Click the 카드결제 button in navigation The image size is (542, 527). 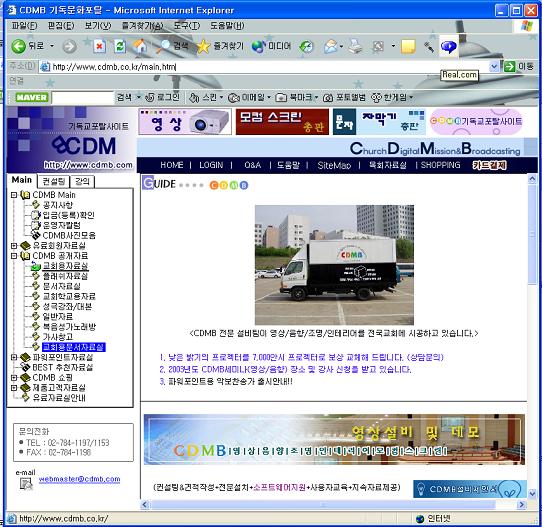489,165
